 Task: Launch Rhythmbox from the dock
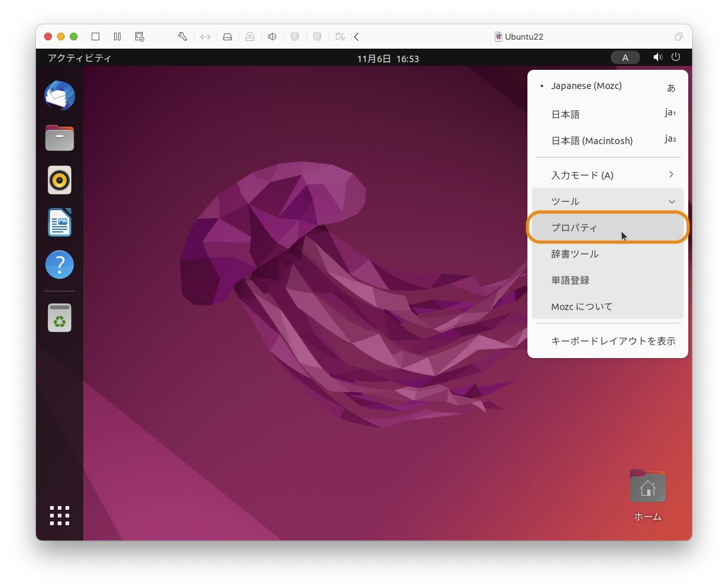60,180
